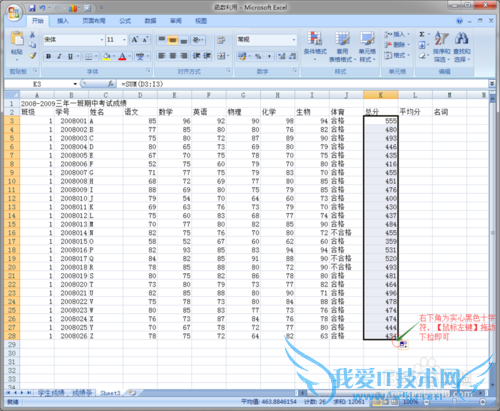Click the Decrease Font Size icon
This screenshot has width=500, height=411.
[x=145, y=40]
